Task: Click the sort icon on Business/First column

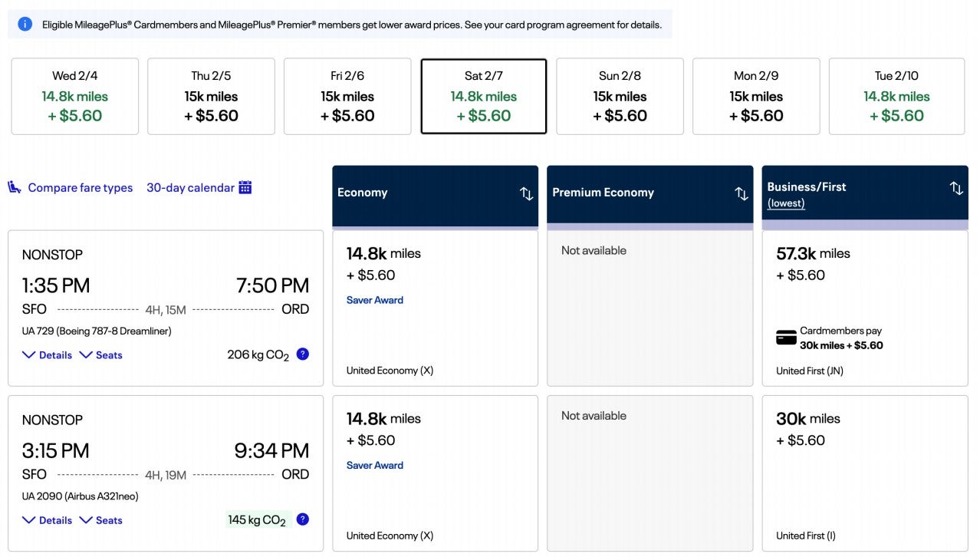Action: coord(955,187)
